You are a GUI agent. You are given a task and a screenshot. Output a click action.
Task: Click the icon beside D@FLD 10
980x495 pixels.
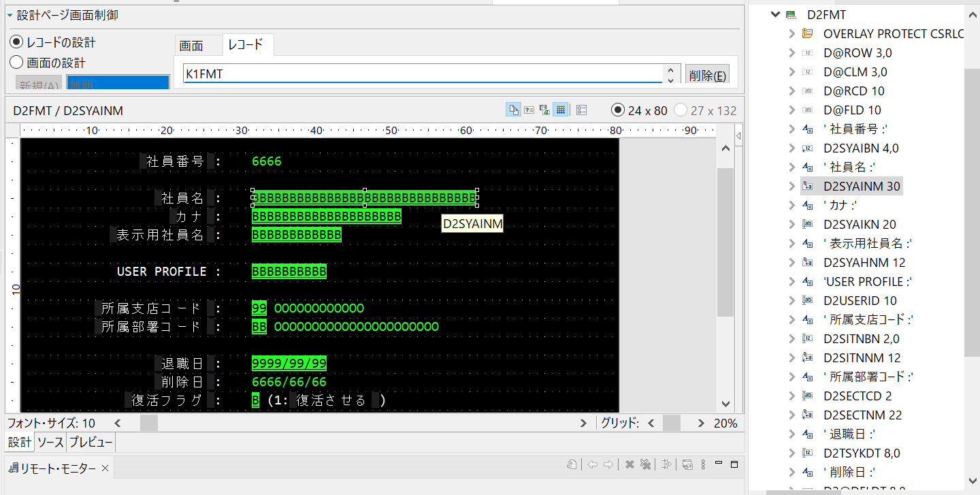[x=808, y=110]
